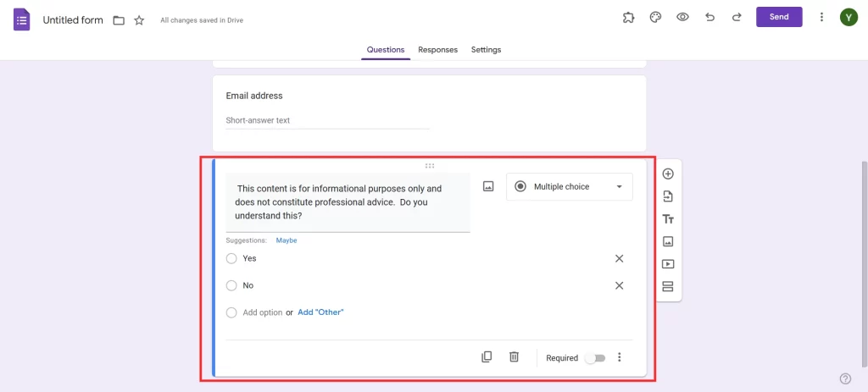Click the import questions icon
The image size is (868, 392).
tap(668, 196)
